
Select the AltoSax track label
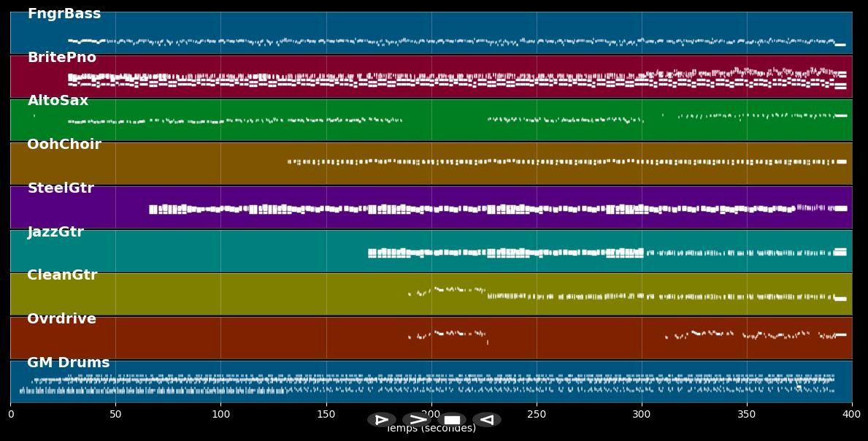pyautogui.click(x=57, y=100)
